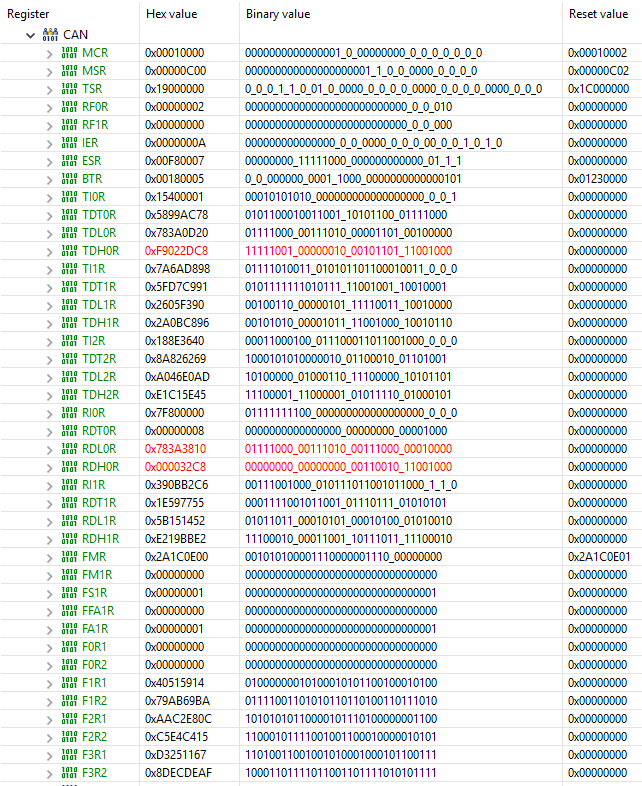The height and width of the screenshot is (786, 642).
Task: Click hex value 0x00180005 of BTR
Action: click(x=174, y=179)
